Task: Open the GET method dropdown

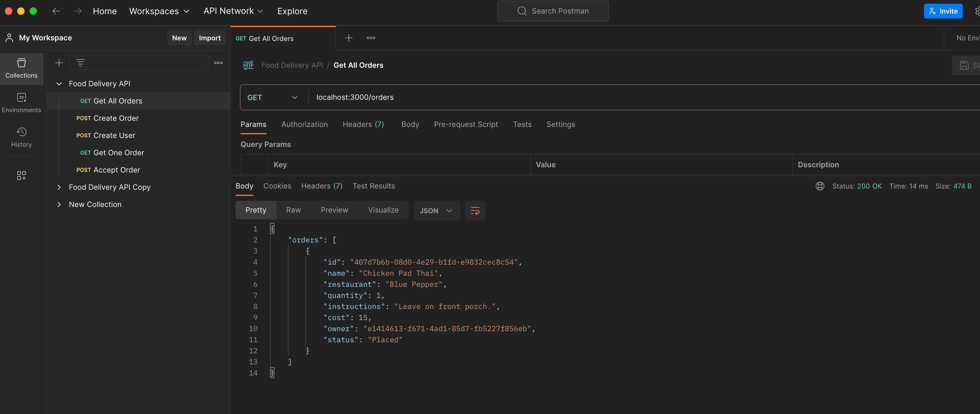Action: [273, 98]
